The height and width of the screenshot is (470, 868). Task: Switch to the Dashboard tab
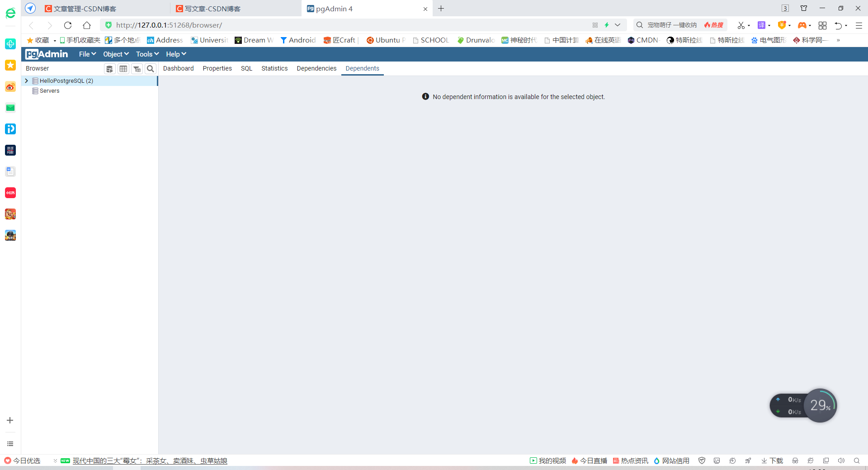tap(179, 68)
